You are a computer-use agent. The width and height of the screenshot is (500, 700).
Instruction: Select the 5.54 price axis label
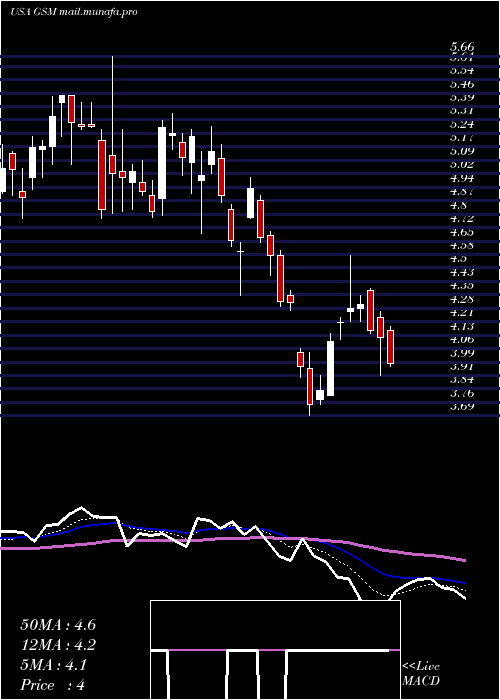pyautogui.click(x=462, y=70)
